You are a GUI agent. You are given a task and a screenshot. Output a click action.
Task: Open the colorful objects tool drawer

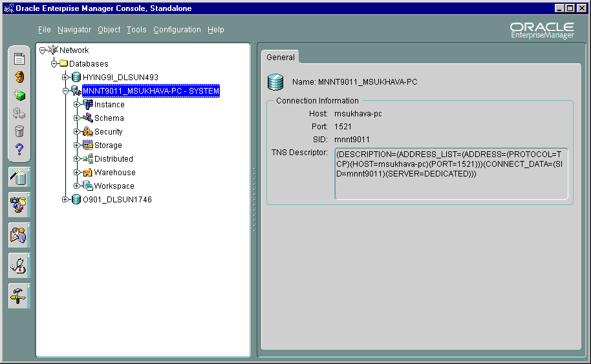click(x=19, y=205)
